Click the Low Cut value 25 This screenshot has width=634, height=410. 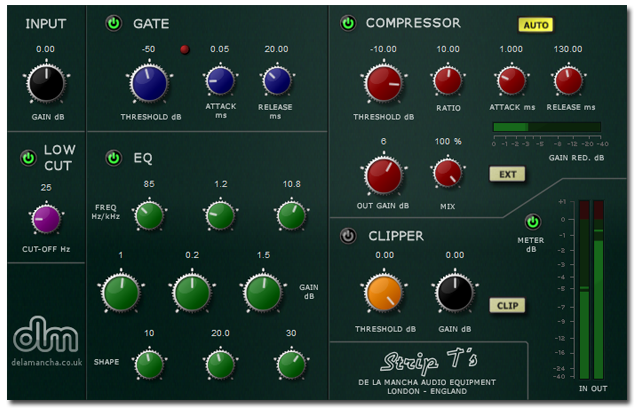click(46, 188)
